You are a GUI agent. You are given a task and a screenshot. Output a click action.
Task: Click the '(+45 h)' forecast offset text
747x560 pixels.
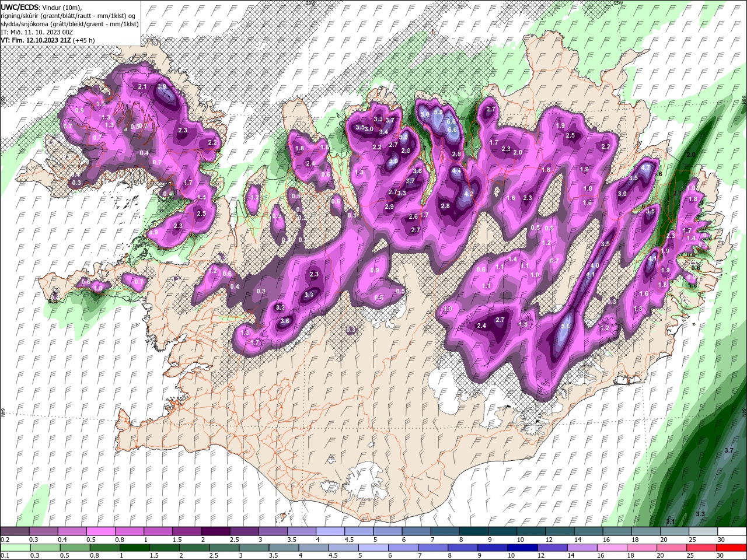tap(84, 40)
